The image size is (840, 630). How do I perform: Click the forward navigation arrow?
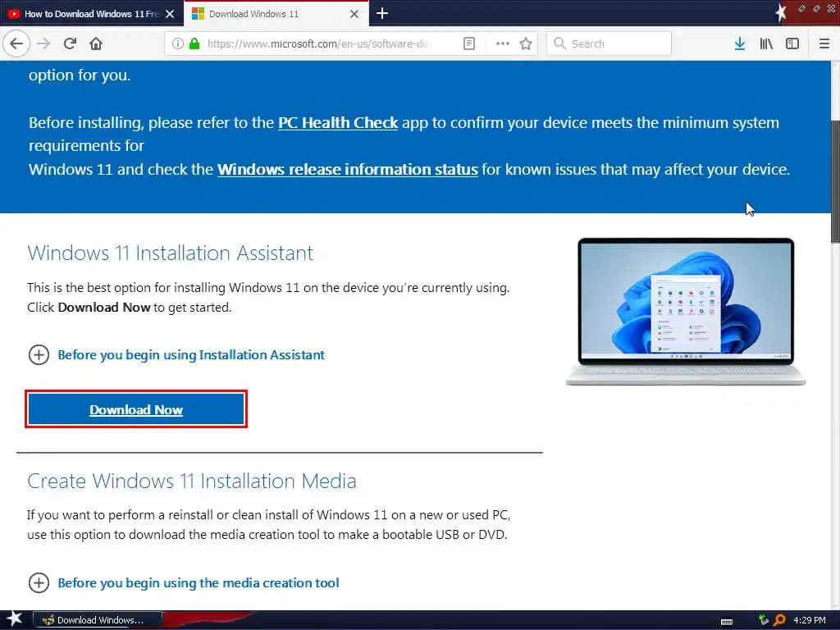pyautogui.click(x=44, y=43)
